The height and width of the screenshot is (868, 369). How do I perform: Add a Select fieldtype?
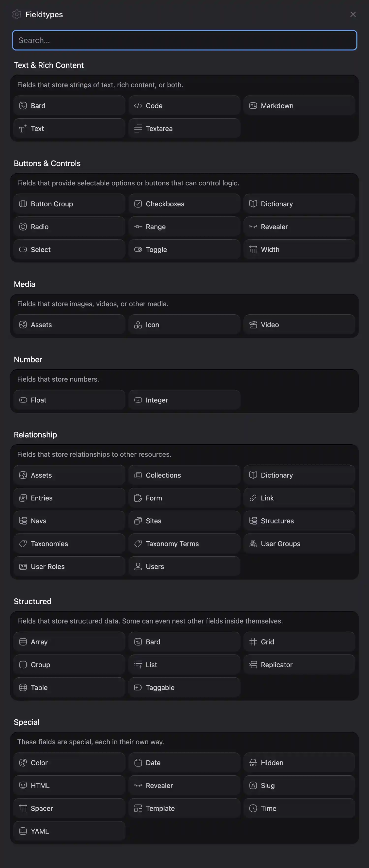(69, 250)
